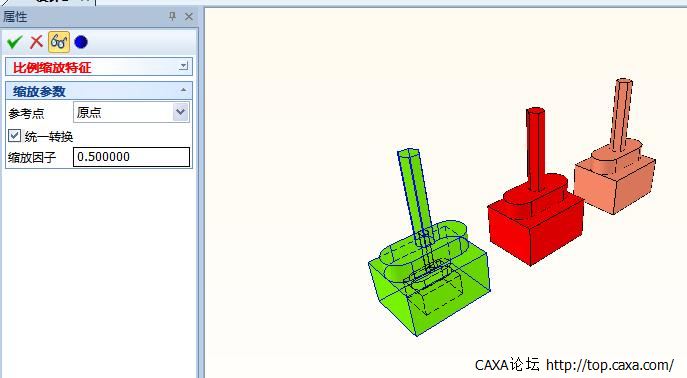687x378 pixels.
Task: Open the top.caxa.com watermark link
Action: point(610,364)
